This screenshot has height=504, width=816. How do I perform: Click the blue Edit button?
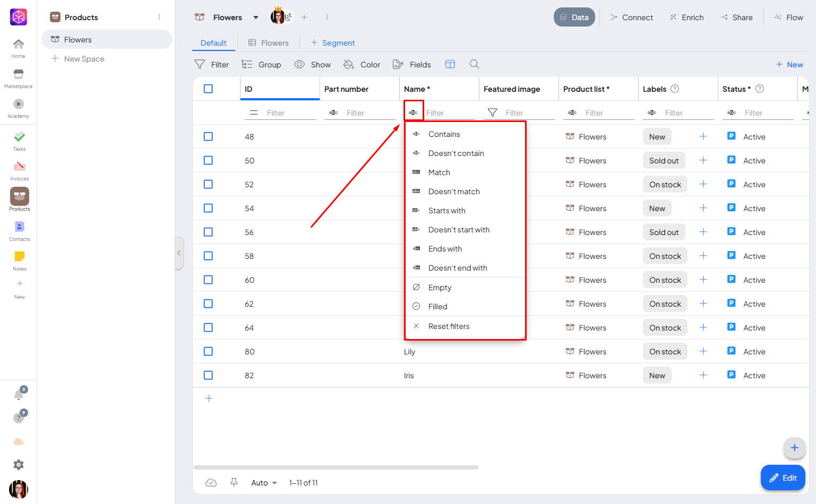tap(783, 477)
